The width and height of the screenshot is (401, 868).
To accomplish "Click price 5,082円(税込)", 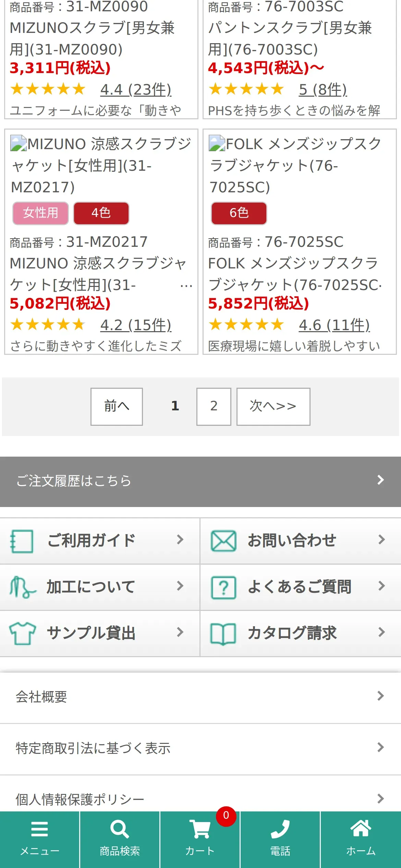I will point(60,303).
